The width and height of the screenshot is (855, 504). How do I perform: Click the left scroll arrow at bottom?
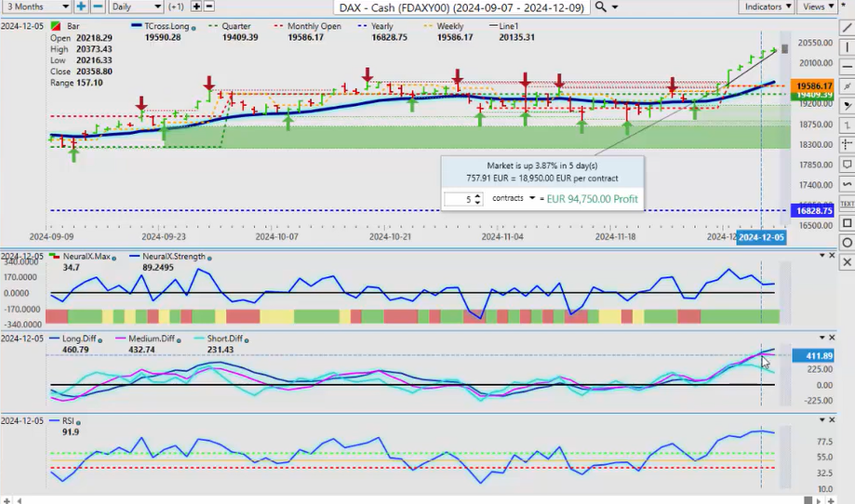[x=20, y=500]
